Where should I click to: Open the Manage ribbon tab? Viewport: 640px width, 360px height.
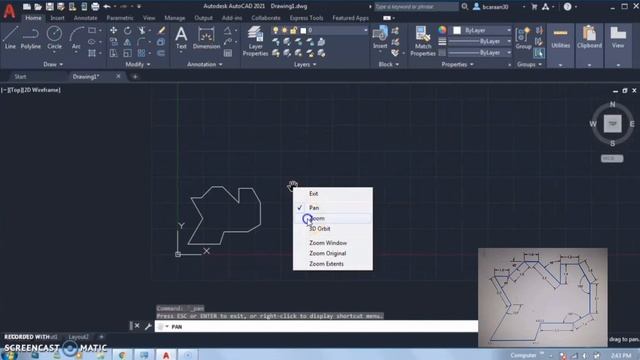click(x=175, y=18)
